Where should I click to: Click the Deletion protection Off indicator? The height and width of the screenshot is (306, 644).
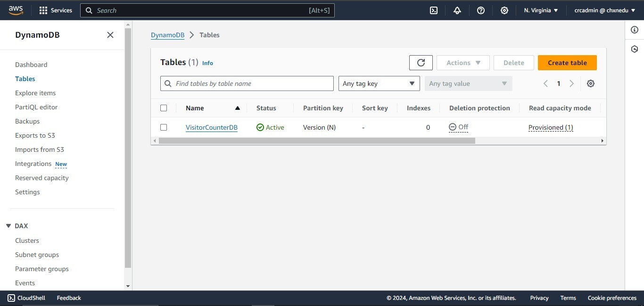[x=458, y=126]
